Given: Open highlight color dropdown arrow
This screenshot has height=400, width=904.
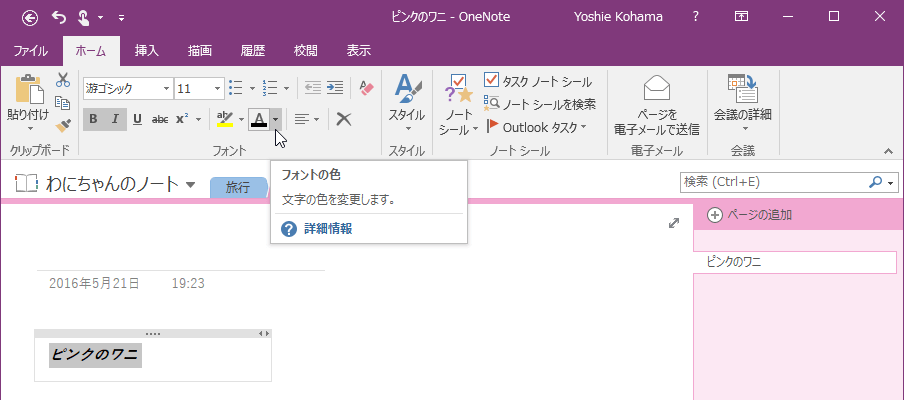Looking at the screenshot, I should [241, 119].
